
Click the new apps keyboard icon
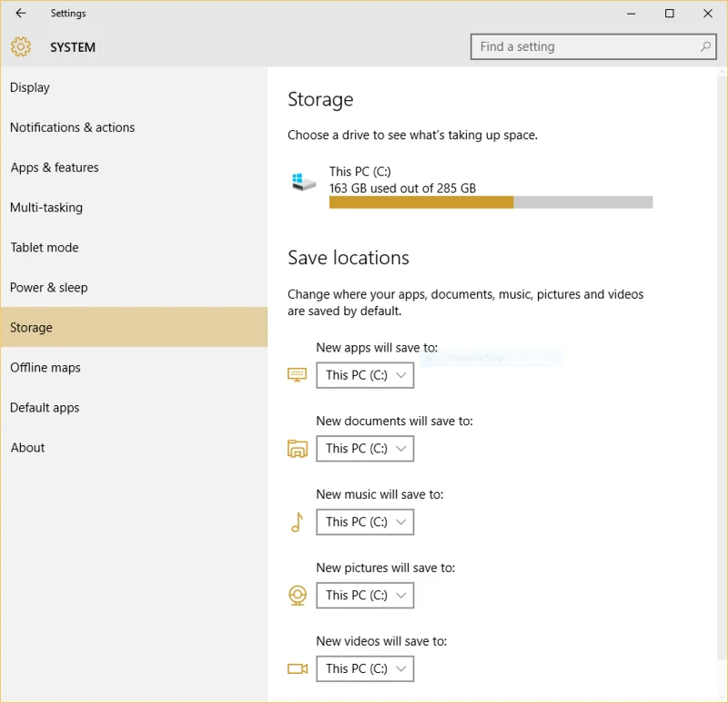click(x=298, y=374)
